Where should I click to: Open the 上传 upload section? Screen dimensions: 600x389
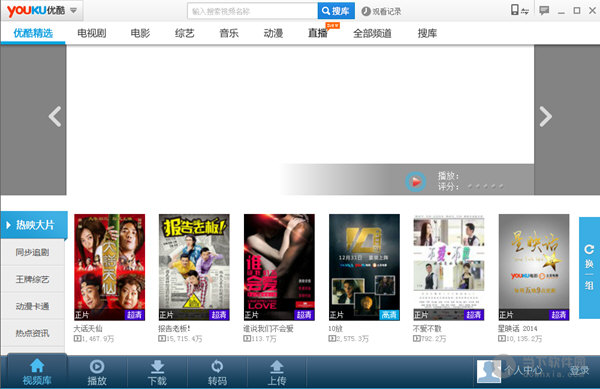click(277, 372)
